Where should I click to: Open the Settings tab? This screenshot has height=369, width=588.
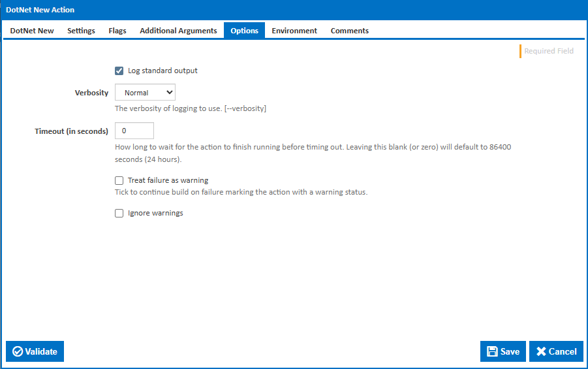click(x=81, y=31)
